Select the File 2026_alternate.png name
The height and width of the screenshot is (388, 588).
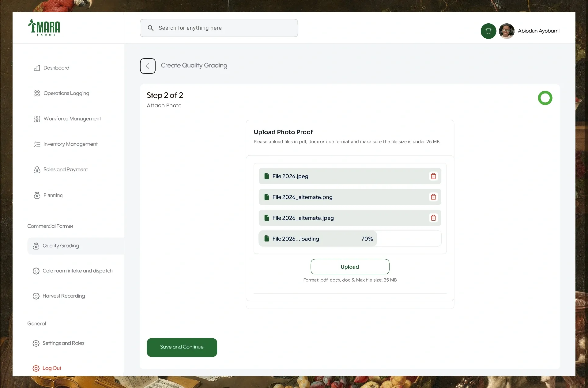[x=303, y=197]
